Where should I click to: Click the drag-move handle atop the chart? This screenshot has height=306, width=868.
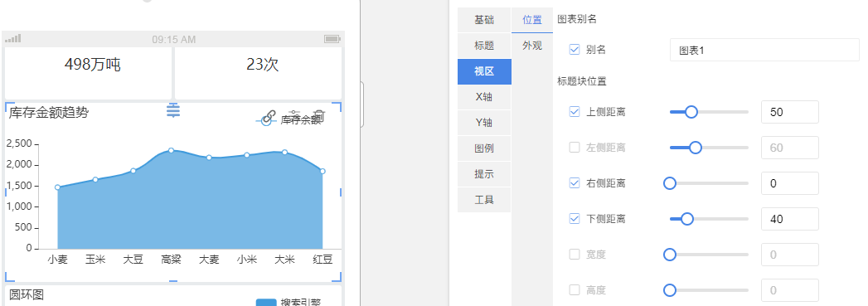(x=173, y=110)
